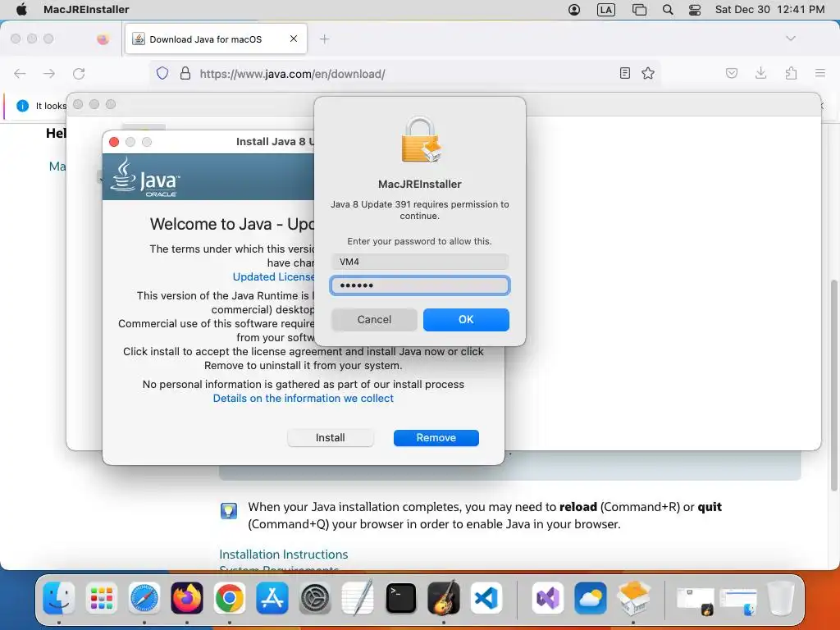Open Launchpad from the Dock
Viewport: 840px width, 630px height.
click(101, 597)
